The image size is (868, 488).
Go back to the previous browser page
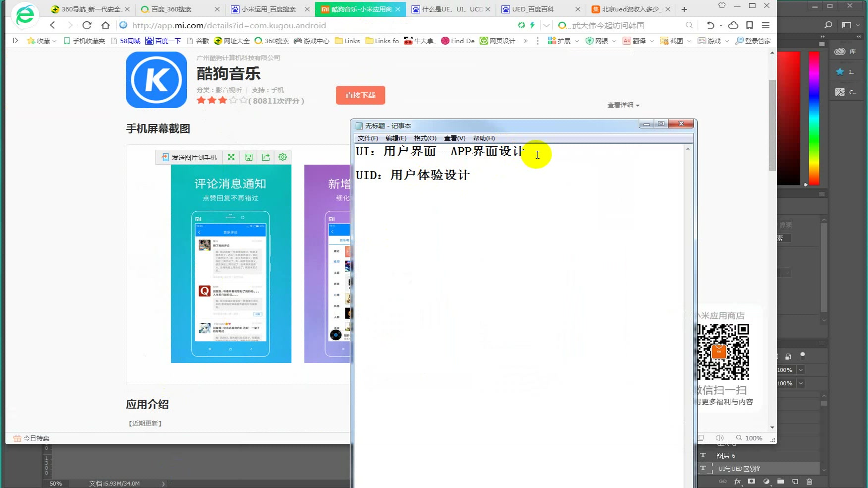[x=53, y=25]
